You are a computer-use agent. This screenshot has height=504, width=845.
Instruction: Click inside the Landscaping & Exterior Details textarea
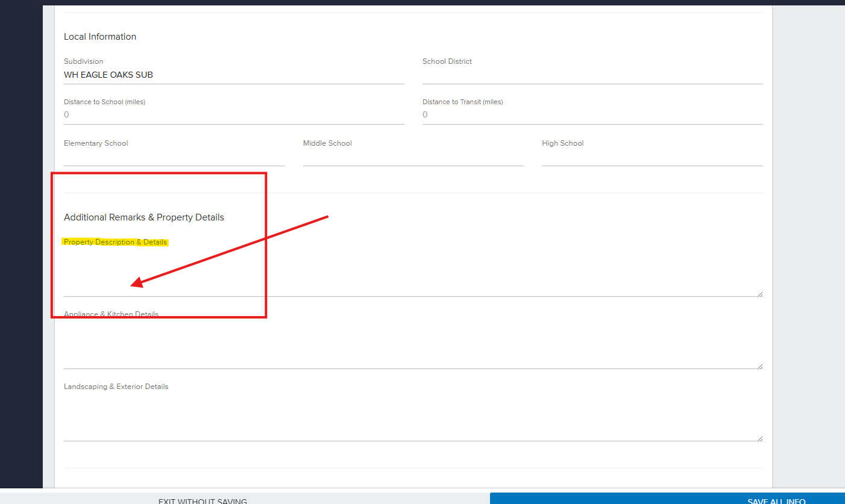pos(413,417)
